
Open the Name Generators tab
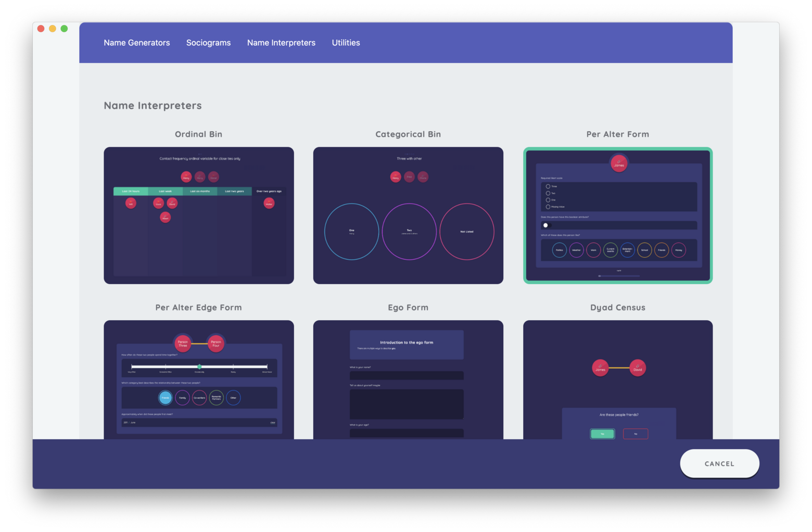coord(136,43)
